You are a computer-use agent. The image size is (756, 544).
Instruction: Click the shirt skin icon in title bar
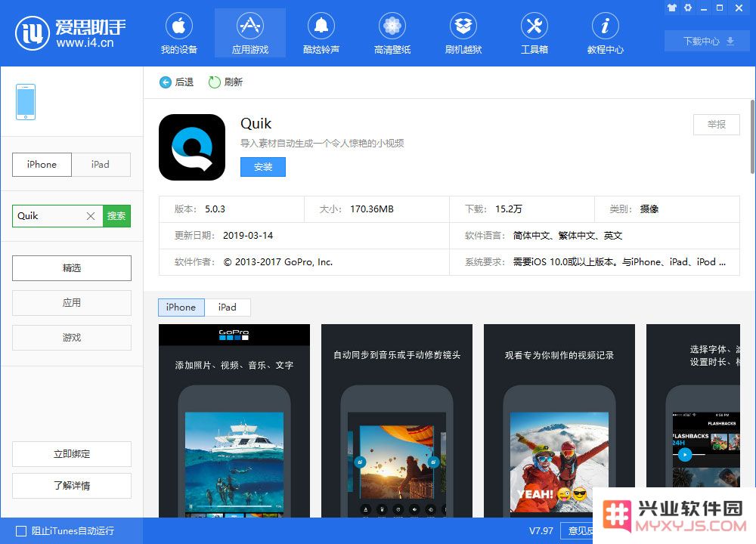672,8
